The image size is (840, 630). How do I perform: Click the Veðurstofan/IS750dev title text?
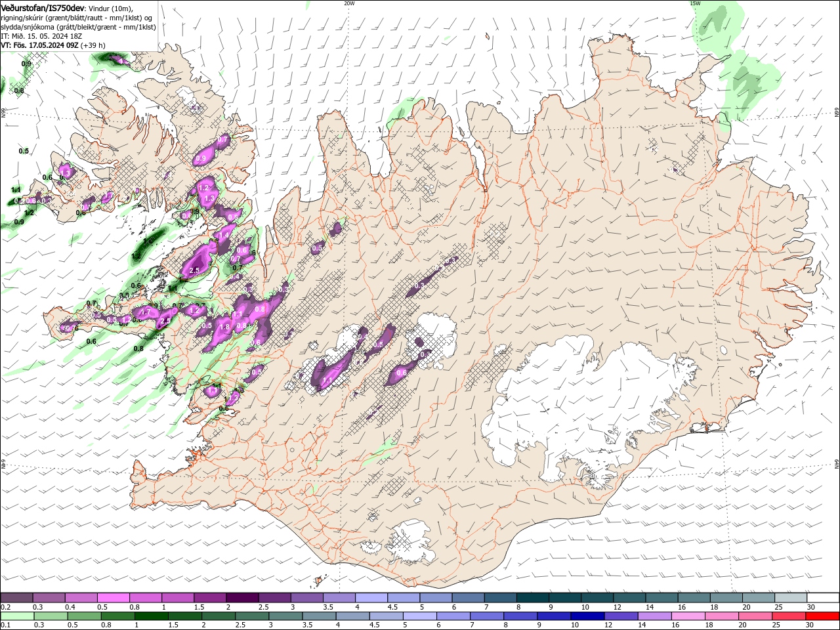(x=43, y=8)
